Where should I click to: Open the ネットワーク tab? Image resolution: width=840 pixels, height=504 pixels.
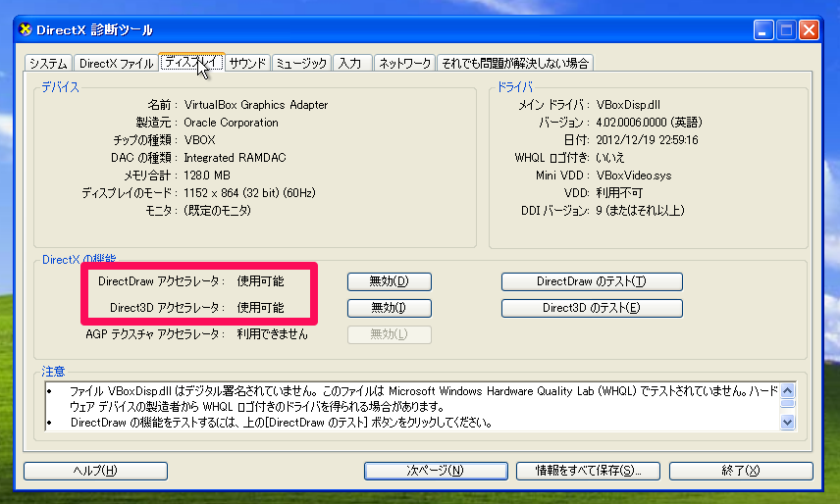[x=404, y=64]
